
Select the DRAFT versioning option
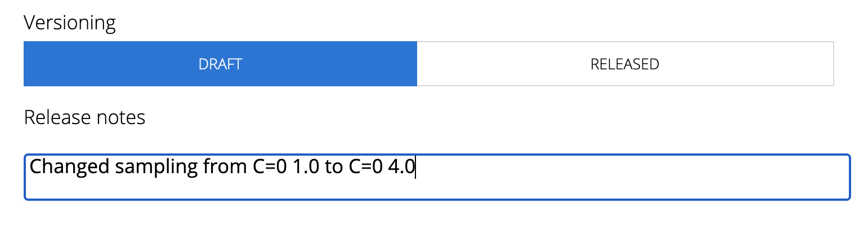[220, 64]
